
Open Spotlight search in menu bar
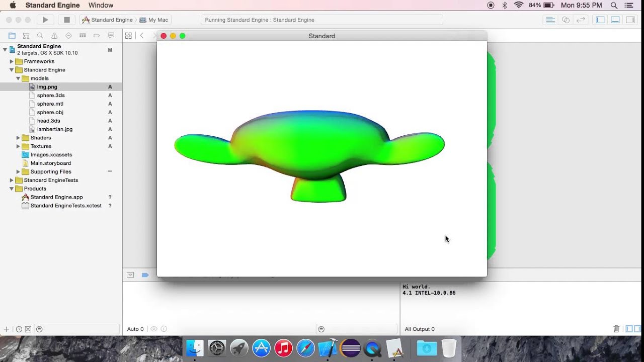tap(614, 5)
